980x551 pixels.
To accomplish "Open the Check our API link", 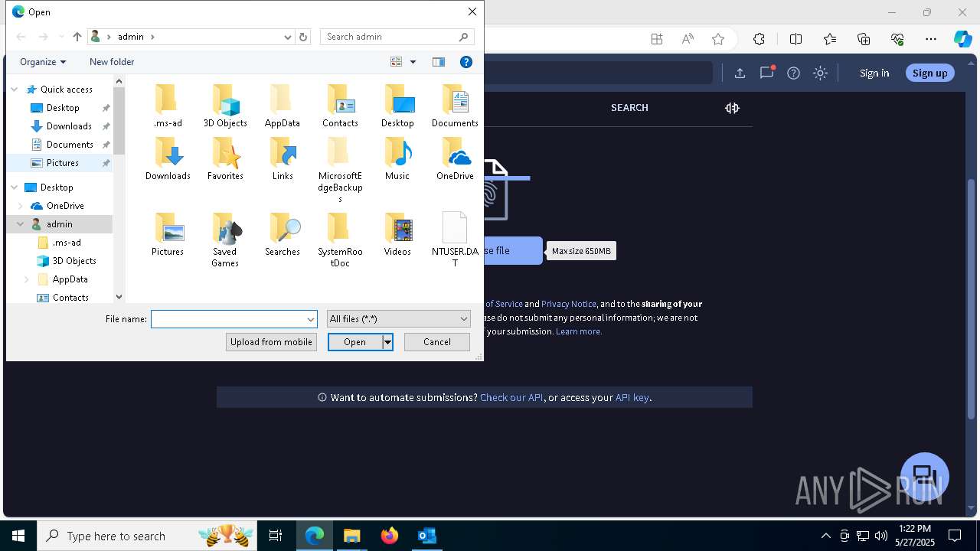I will click(511, 398).
